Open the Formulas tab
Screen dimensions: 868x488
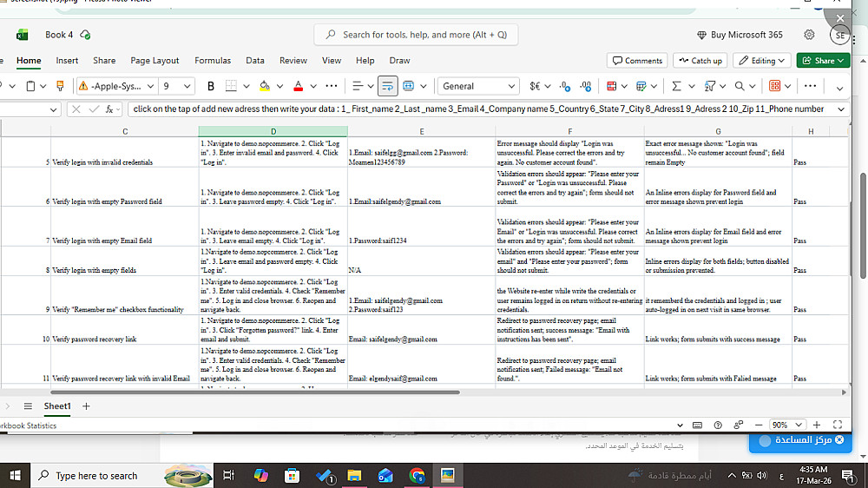click(x=213, y=61)
